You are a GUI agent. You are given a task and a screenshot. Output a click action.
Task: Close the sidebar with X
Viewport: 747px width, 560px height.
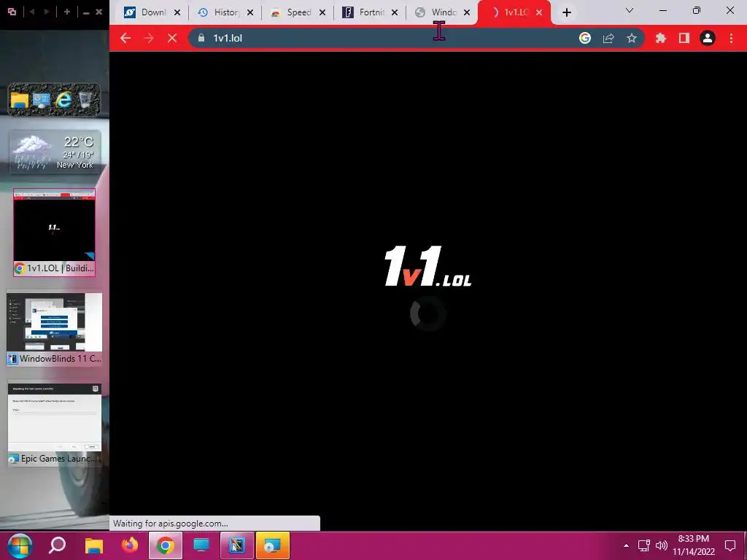pyautogui.click(x=98, y=12)
